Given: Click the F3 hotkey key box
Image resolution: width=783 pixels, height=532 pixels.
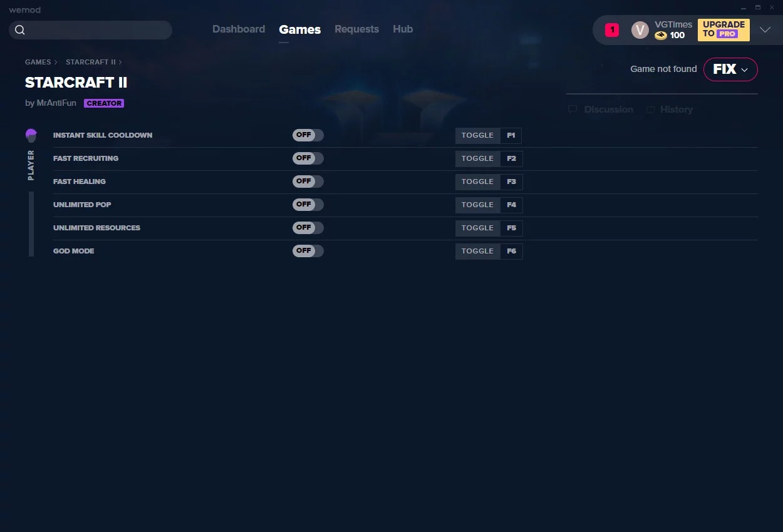Looking at the screenshot, I should [511, 182].
